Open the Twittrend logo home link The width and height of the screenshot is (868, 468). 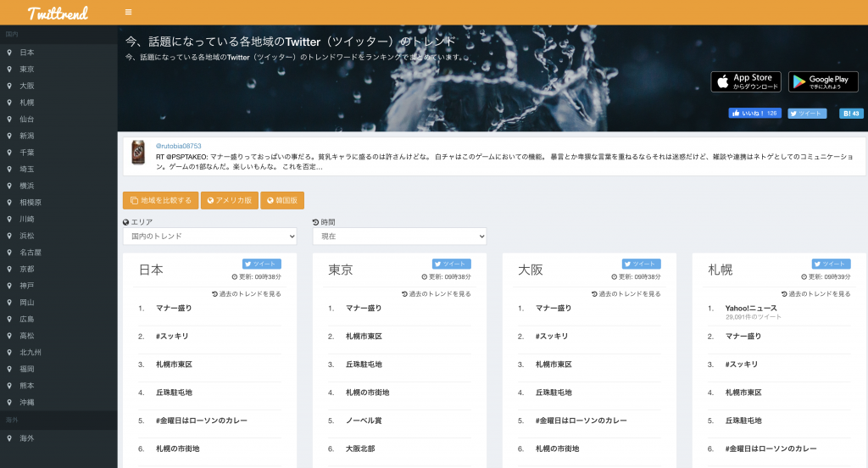(58, 13)
